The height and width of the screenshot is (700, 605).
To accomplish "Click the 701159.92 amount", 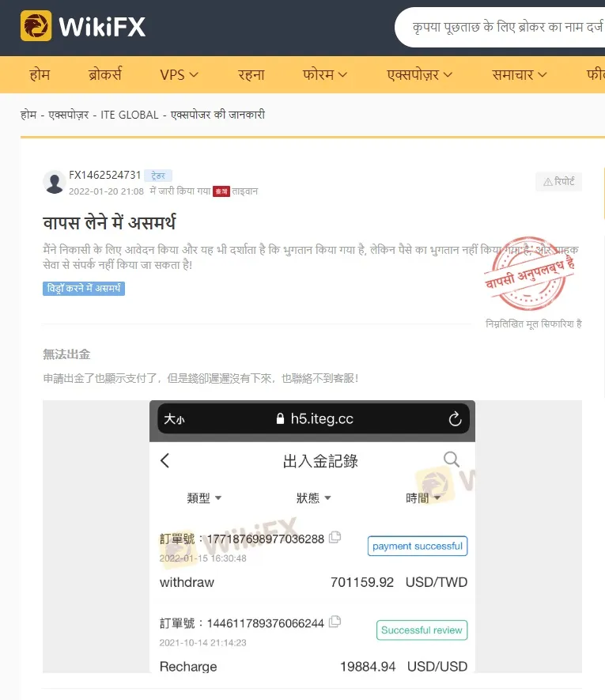I will click(x=362, y=583).
